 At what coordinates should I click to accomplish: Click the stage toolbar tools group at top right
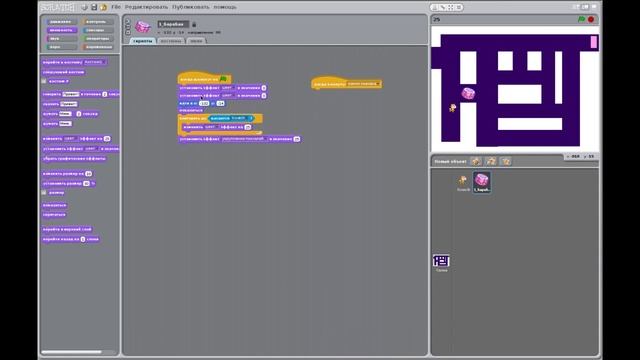(x=446, y=7)
